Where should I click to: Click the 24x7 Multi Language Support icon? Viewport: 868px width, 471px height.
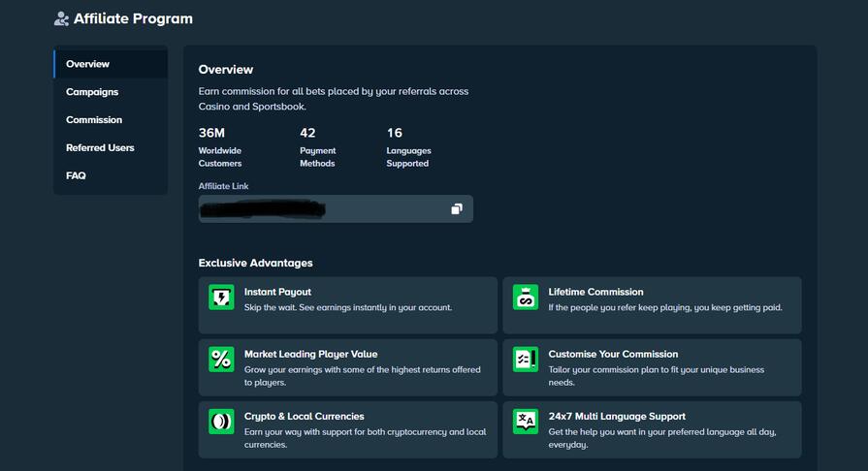(x=526, y=422)
